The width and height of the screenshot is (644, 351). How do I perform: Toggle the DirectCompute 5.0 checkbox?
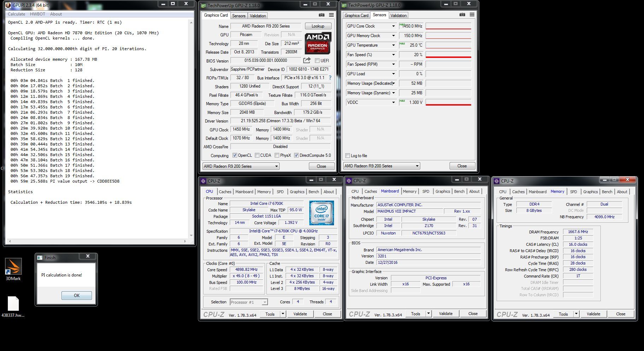pyautogui.click(x=296, y=155)
